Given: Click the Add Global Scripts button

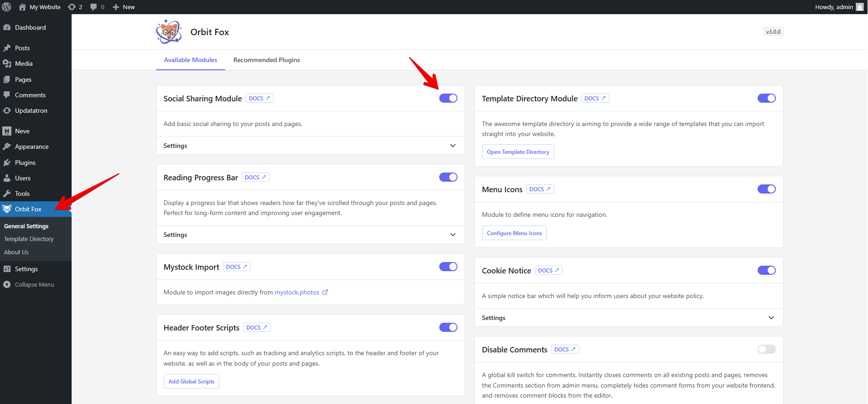Looking at the screenshot, I should click(x=192, y=381).
